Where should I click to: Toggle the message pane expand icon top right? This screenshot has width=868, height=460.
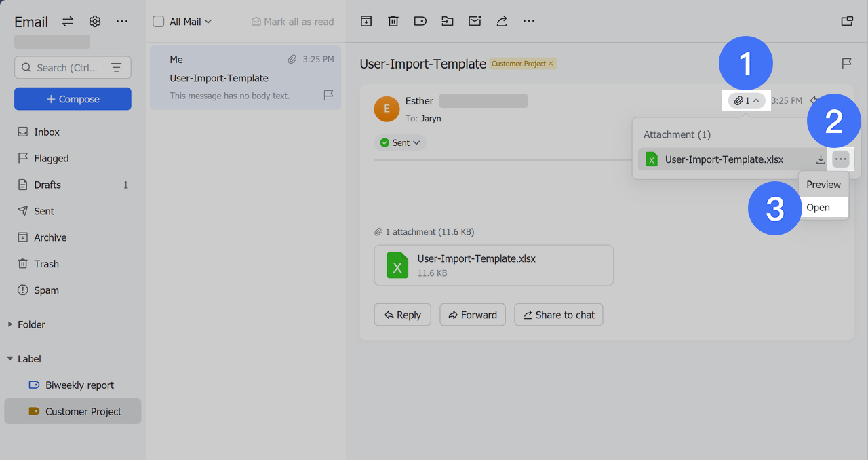coord(846,21)
